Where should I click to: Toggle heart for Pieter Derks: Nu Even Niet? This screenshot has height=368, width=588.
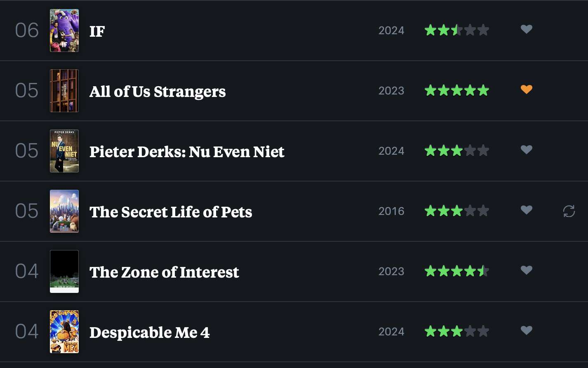[x=526, y=150]
